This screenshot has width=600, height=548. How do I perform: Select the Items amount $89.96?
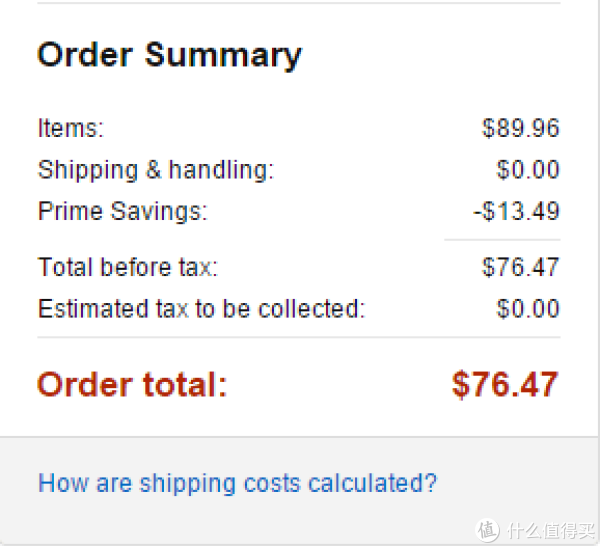(520, 128)
